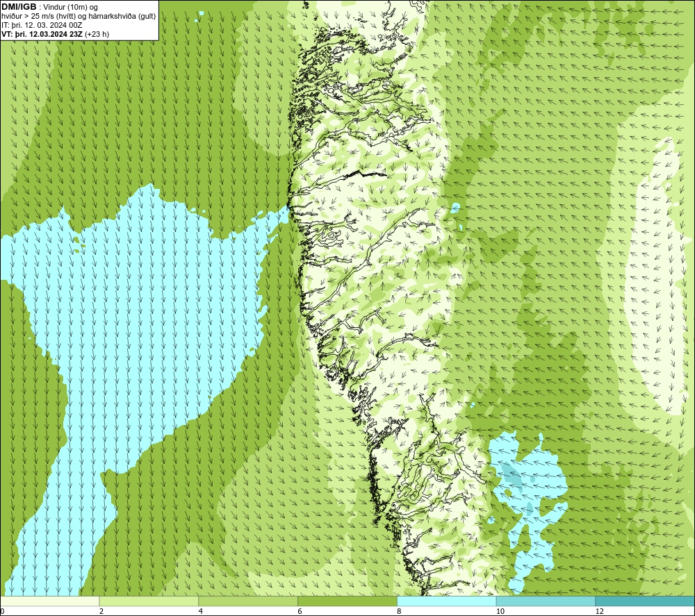Click the 0–2 m/s pale color swatch
Viewport: 695px width, 616px height.
[49, 601]
